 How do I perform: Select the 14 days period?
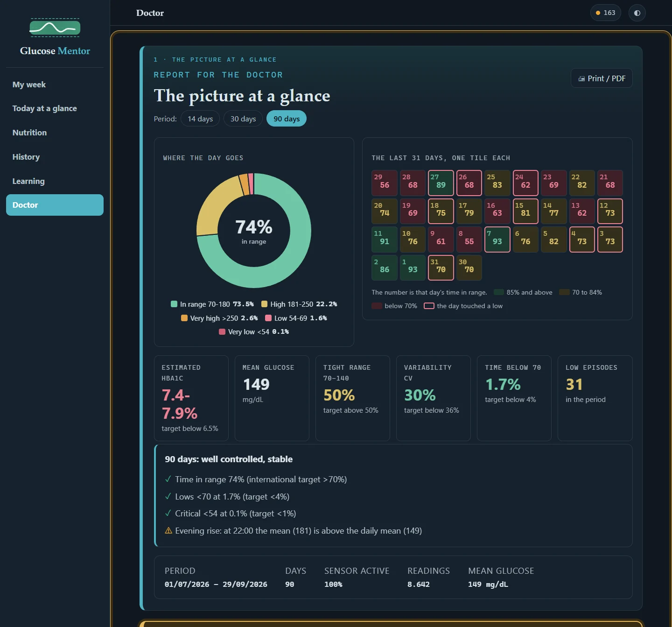(200, 119)
